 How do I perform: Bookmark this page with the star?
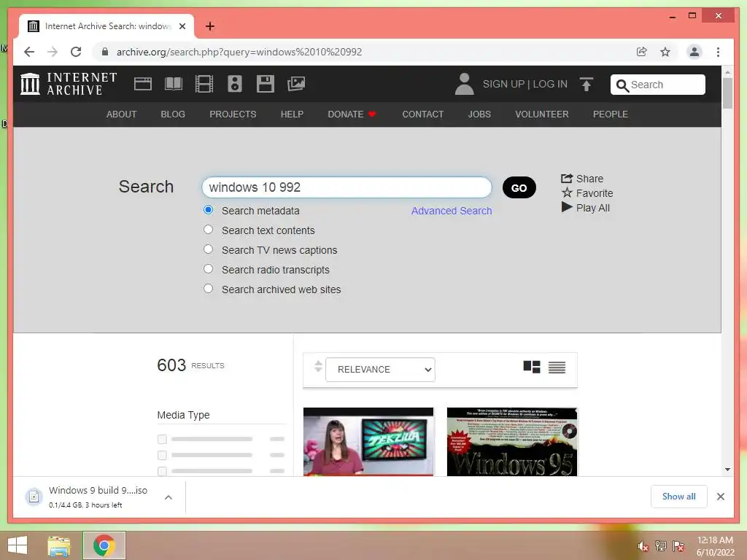[665, 52]
